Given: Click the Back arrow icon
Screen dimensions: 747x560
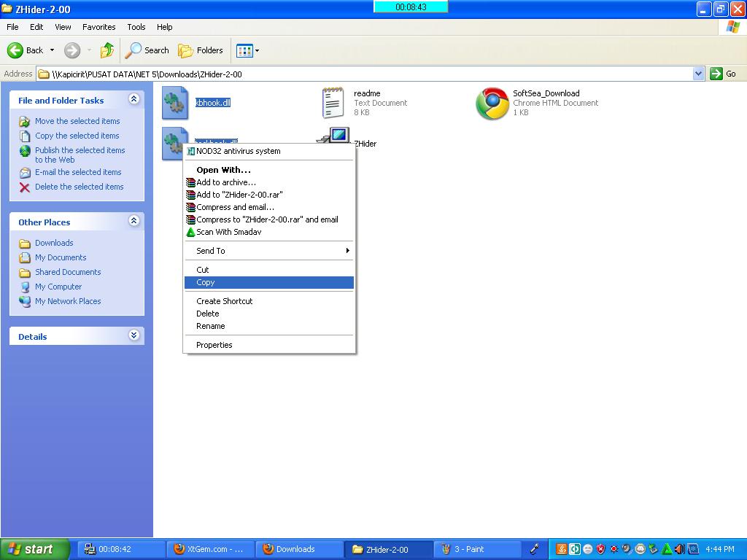Looking at the screenshot, I should pyautogui.click(x=15, y=50).
